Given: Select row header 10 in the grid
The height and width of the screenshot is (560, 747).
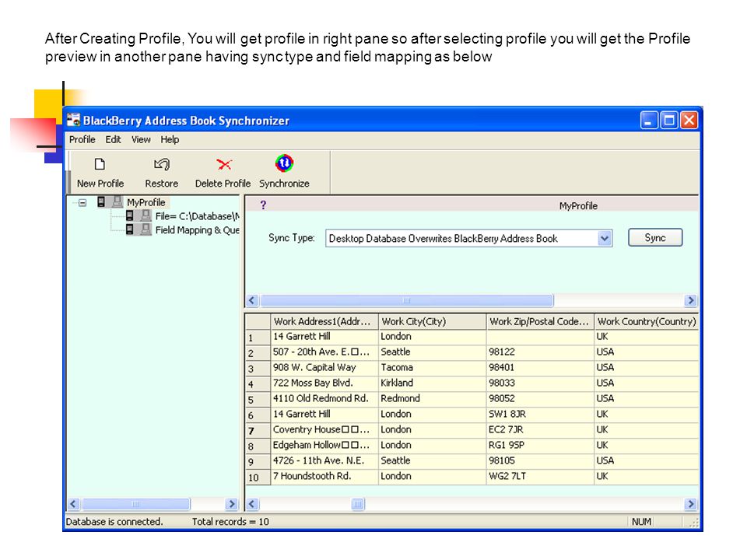Looking at the screenshot, I should (258, 477).
